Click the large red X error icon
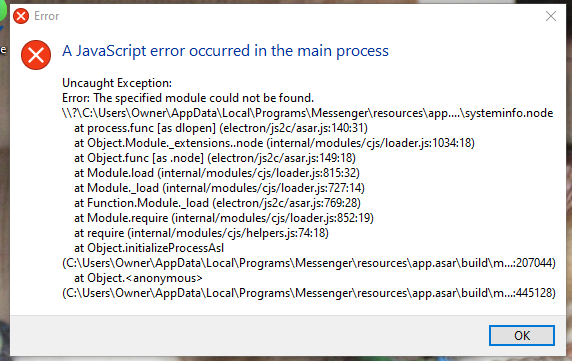Image resolution: width=572 pixels, height=361 pixels. coord(36,55)
